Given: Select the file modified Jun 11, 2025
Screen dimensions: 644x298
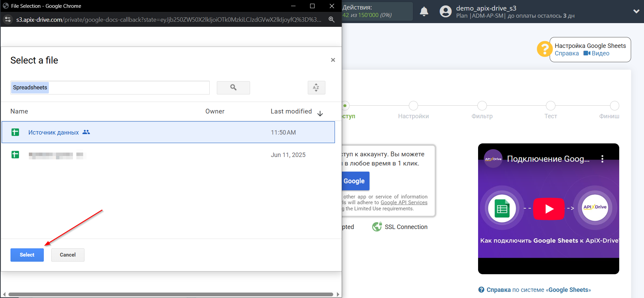Looking at the screenshot, I should pos(168,155).
